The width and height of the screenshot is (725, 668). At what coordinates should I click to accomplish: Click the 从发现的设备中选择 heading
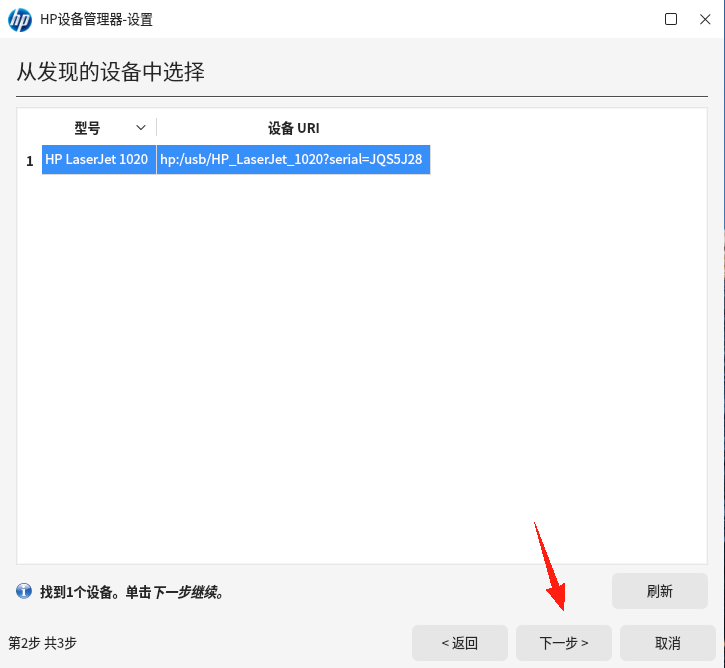click(111, 72)
